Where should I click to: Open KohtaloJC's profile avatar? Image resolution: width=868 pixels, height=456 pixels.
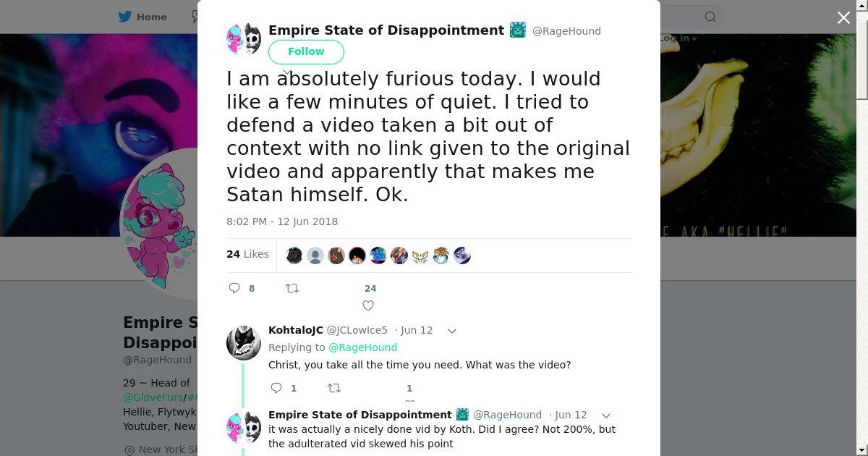[x=244, y=342]
